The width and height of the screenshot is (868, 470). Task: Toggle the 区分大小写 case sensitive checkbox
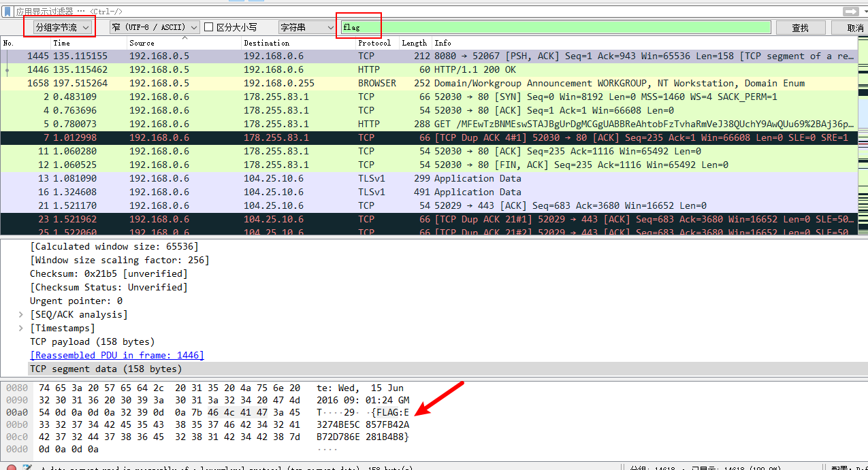tap(210, 27)
